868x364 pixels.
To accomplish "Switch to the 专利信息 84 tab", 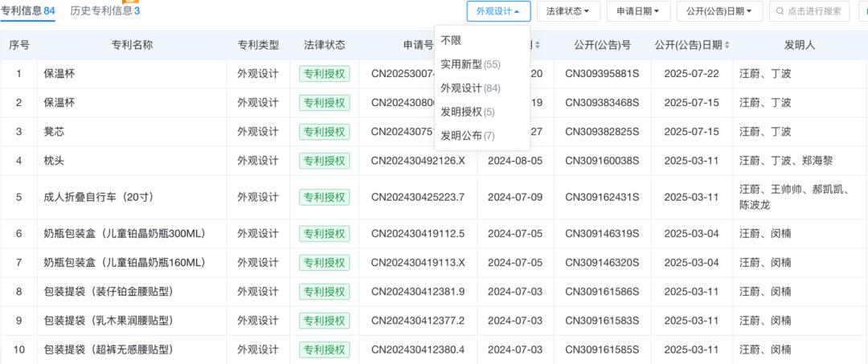I will coord(27,10).
